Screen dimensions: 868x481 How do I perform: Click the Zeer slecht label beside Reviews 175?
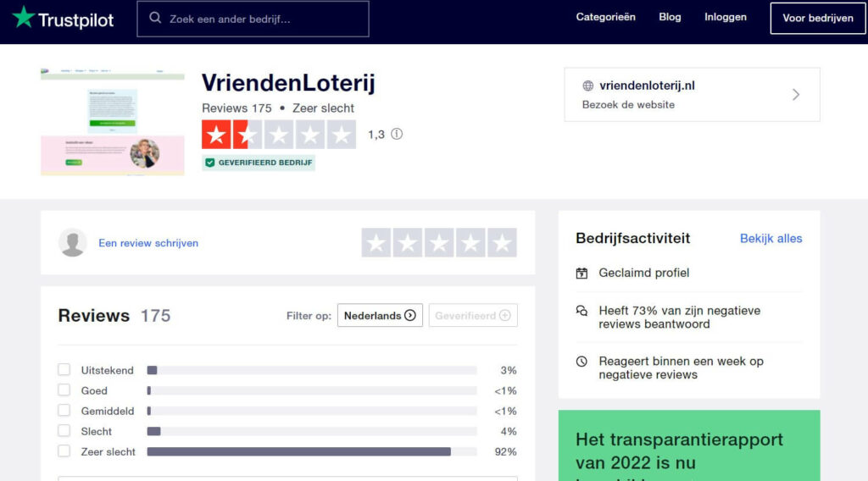[x=323, y=108]
